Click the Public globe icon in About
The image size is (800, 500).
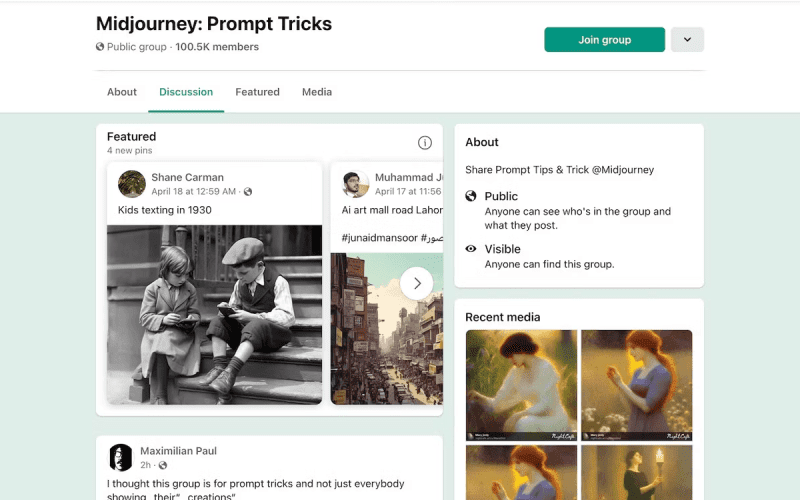(x=471, y=196)
